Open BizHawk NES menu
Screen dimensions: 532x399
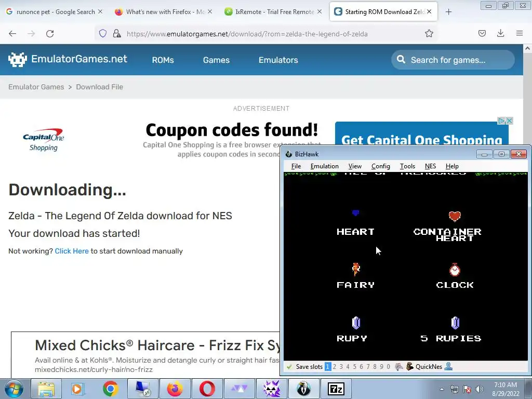430,166
